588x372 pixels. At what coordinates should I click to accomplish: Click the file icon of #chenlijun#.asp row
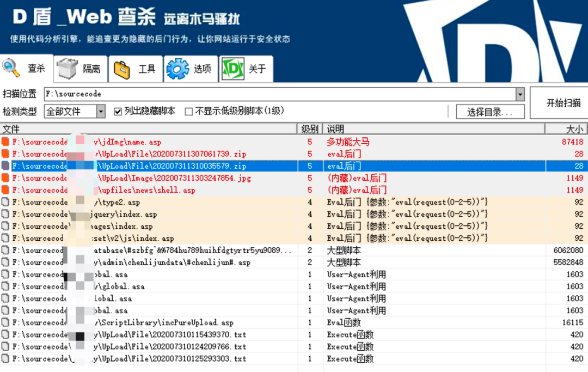5,262
